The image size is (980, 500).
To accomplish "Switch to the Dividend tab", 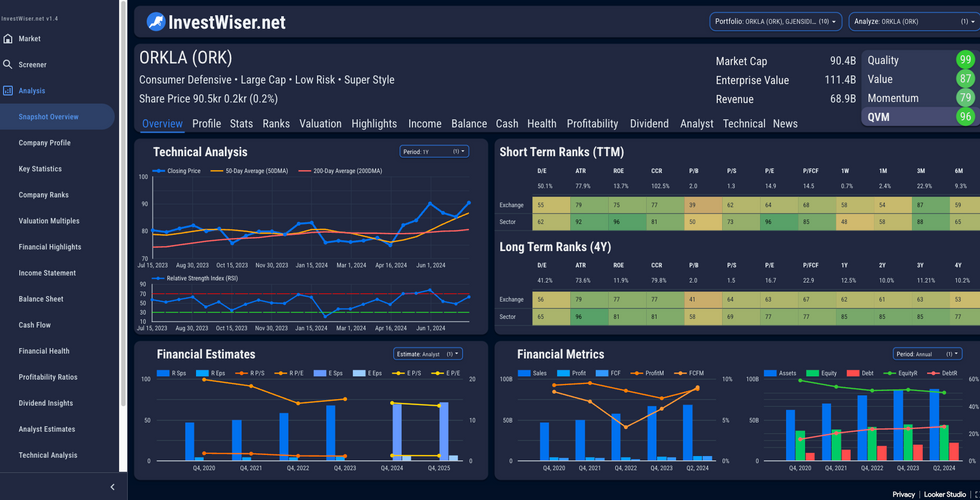I will coord(649,124).
